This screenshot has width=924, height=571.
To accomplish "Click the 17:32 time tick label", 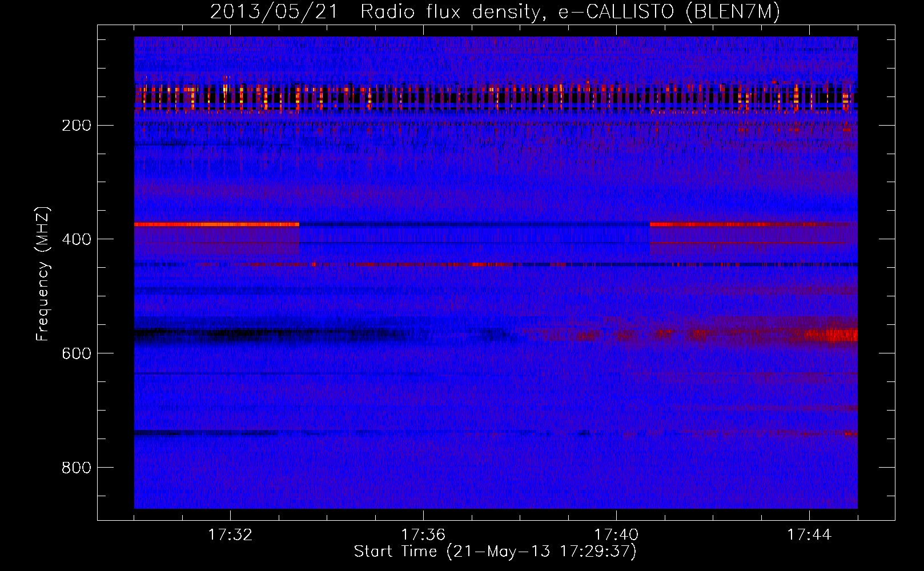I will (230, 535).
